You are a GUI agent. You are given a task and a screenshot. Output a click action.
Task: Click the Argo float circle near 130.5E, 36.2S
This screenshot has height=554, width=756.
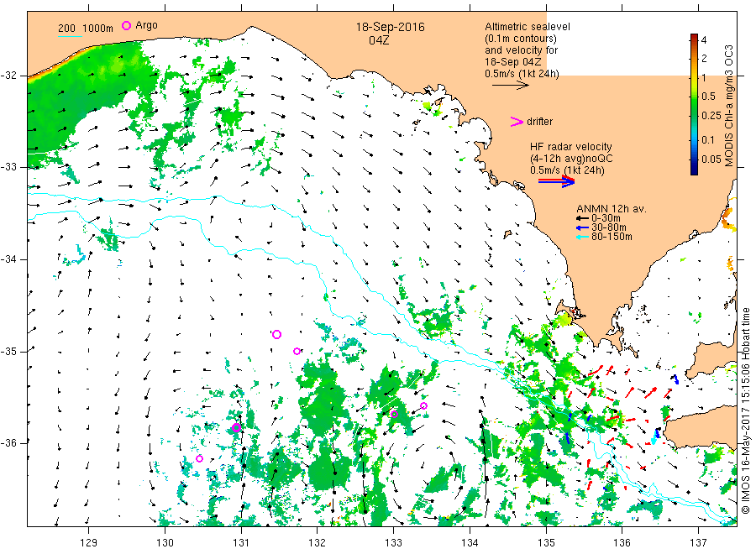click(200, 458)
